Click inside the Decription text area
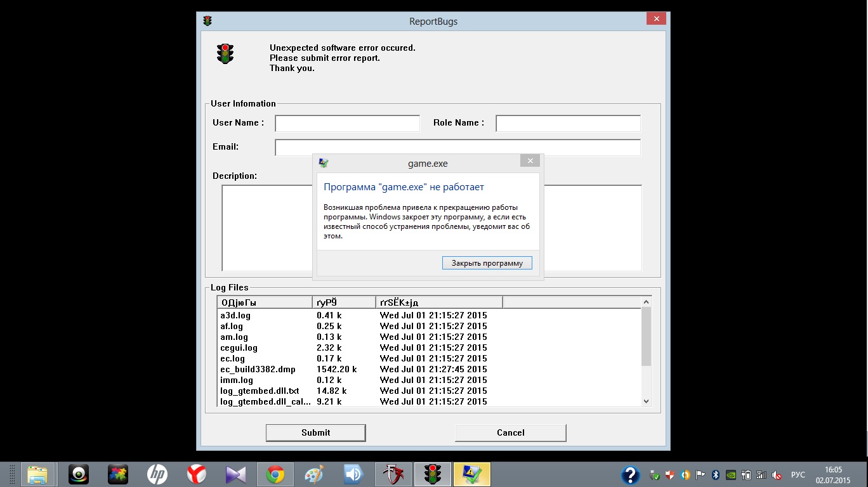 (431, 228)
